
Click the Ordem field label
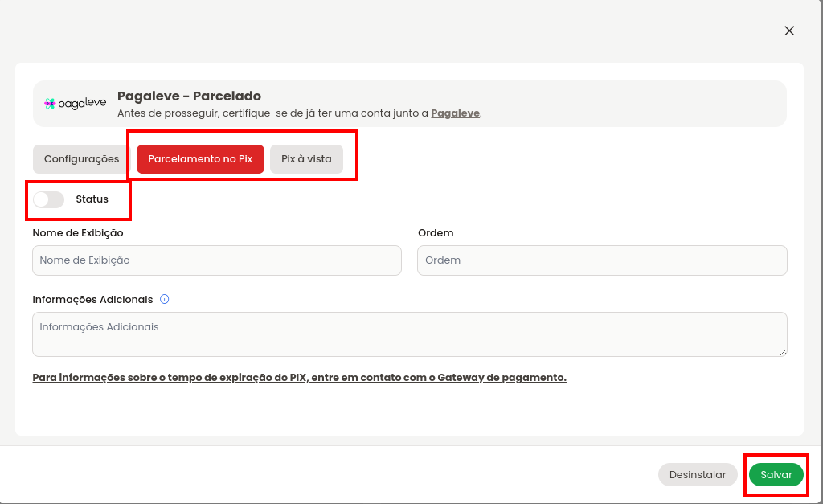pos(436,232)
